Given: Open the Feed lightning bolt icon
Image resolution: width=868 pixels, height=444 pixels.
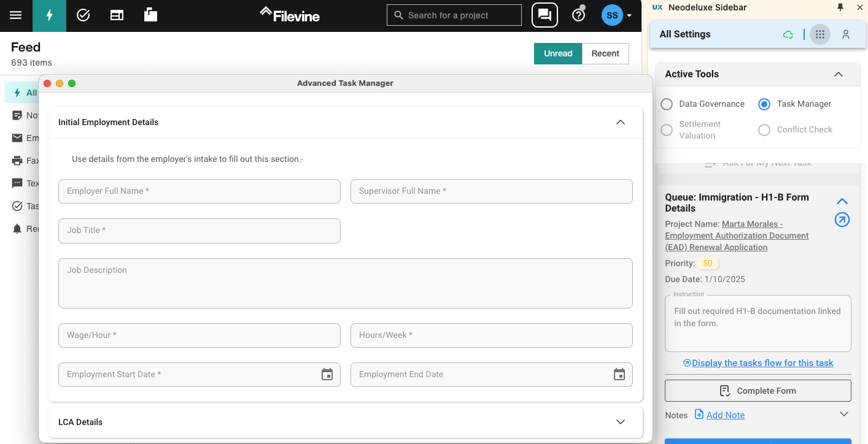Looking at the screenshot, I should tap(50, 15).
